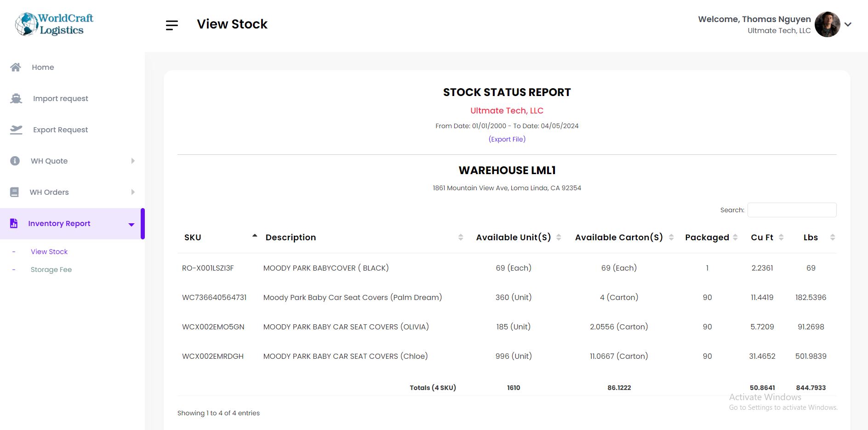This screenshot has width=868, height=430.
Task: Click the 360 (Unit) cell
Action: tap(514, 297)
